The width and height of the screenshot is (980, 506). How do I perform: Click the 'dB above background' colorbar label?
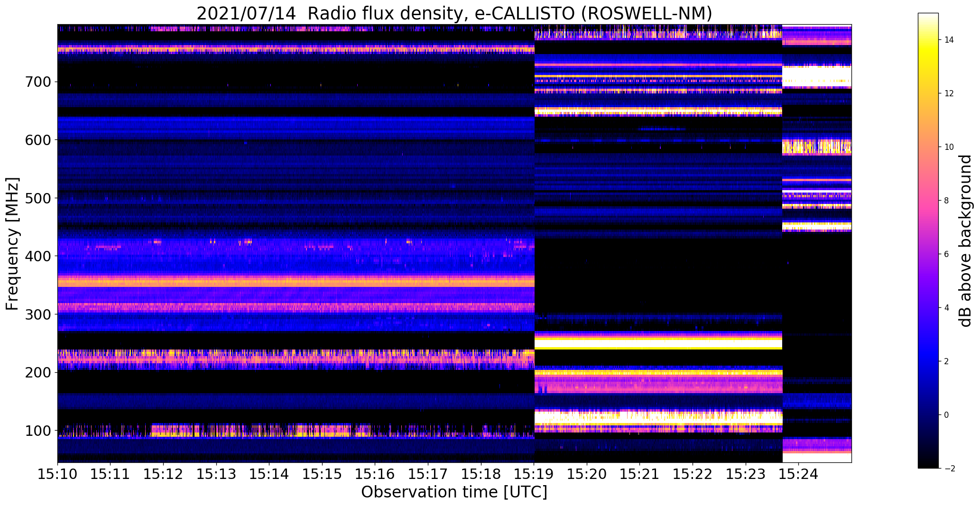(x=966, y=240)
